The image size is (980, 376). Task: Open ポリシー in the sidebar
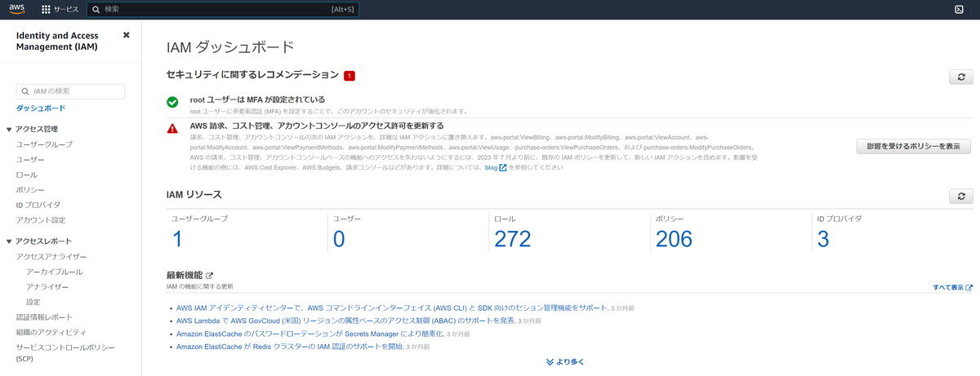[30, 190]
